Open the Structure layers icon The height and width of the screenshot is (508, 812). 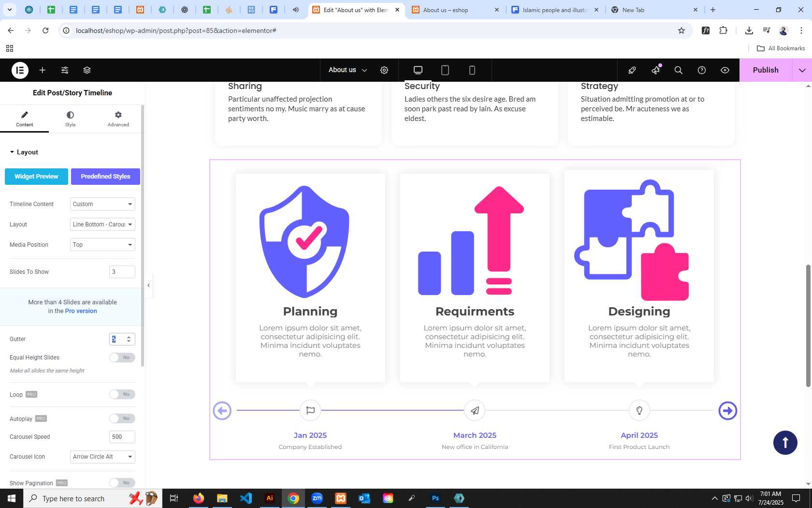87,70
